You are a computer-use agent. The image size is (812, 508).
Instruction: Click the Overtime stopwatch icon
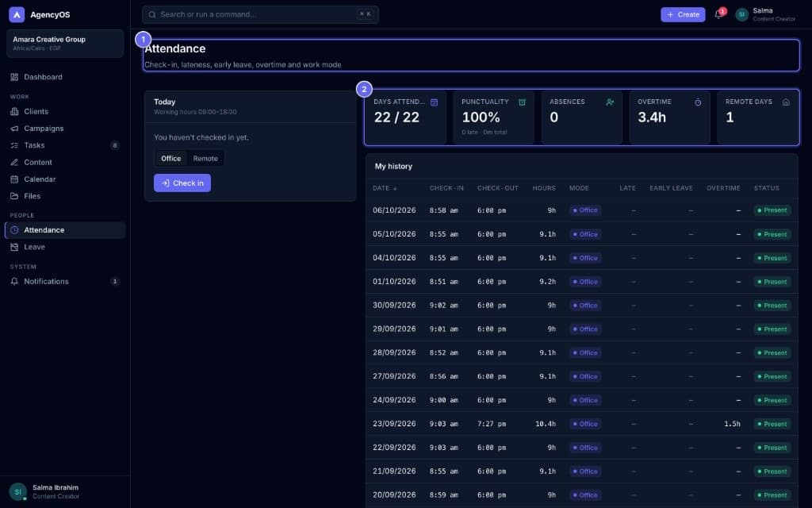[698, 102]
